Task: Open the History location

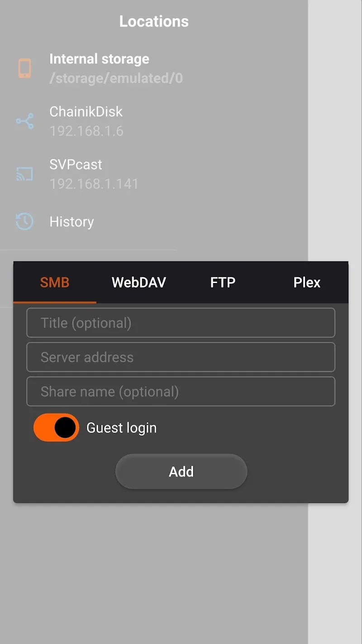Action: (x=71, y=221)
